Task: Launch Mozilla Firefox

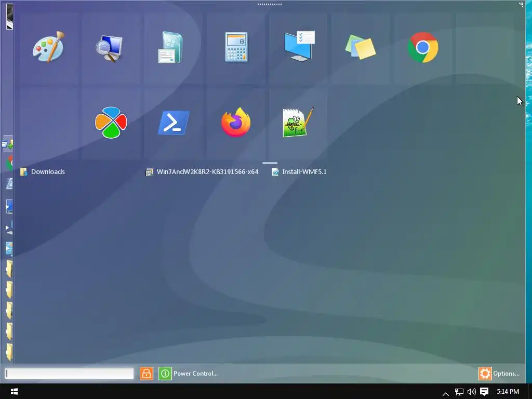Action: click(x=236, y=122)
